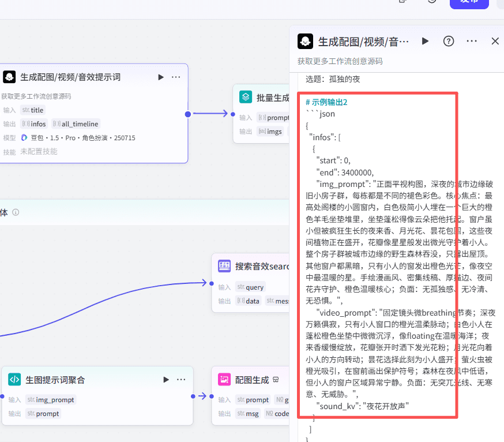
Task: Select msg output tag in 配图生成
Action: pos(248,413)
